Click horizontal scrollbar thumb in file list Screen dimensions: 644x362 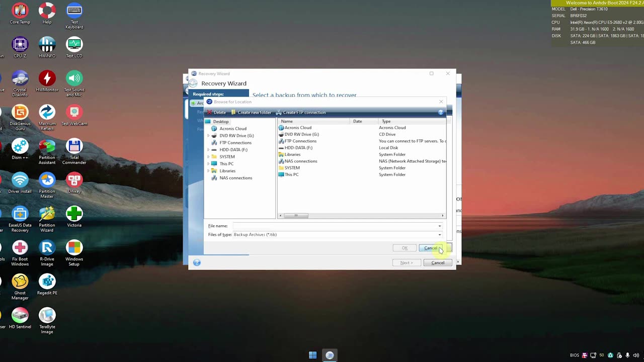pos(296,216)
